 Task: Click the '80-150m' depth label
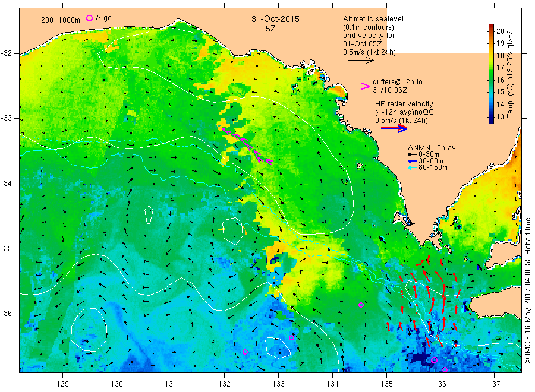click(433, 167)
